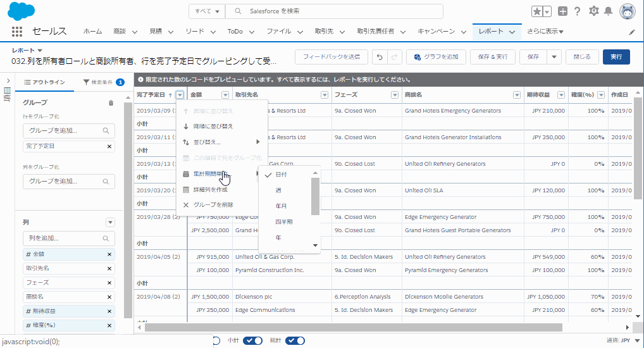644x348 pixels.
Task: Open the ホーム navigation tab
Action: 92,32
